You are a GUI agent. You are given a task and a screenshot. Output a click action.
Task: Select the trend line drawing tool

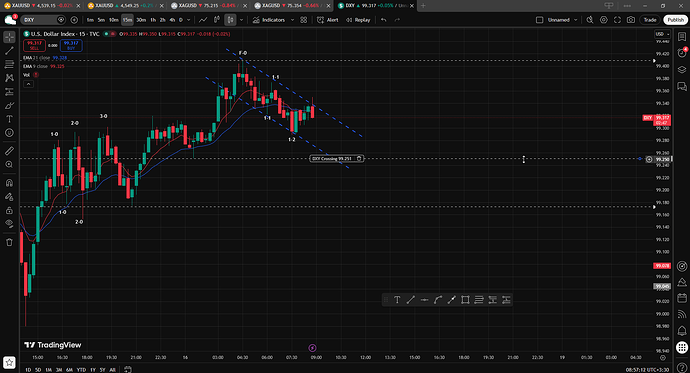click(x=9, y=51)
